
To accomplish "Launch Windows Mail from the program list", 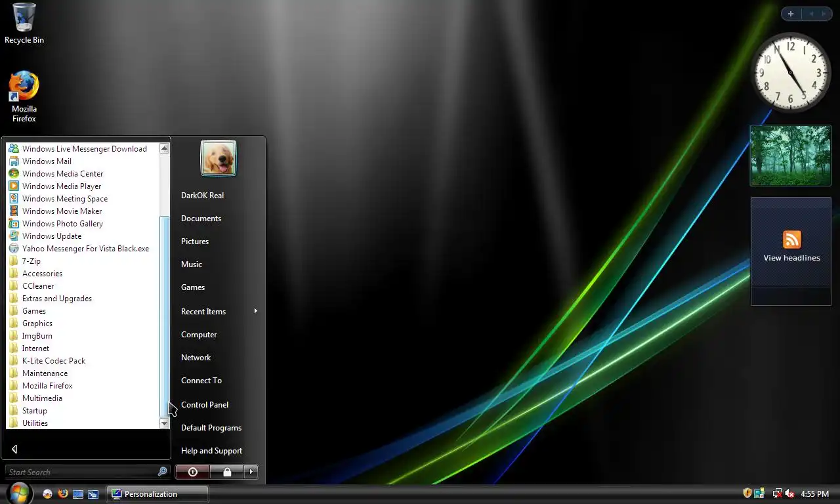I will (40, 161).
